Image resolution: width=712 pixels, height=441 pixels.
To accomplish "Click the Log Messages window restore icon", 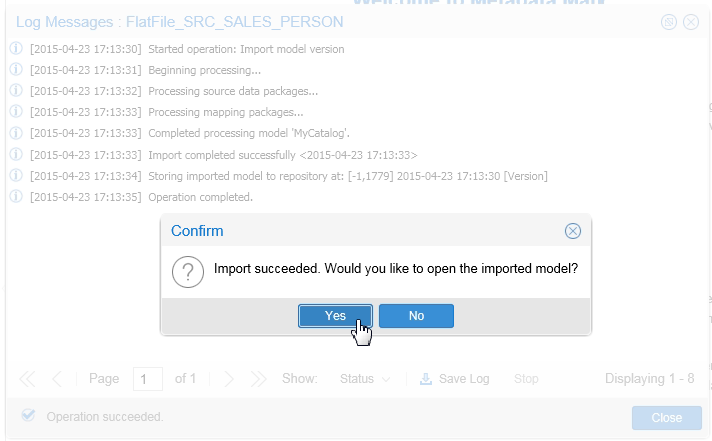I will (670, 21).
